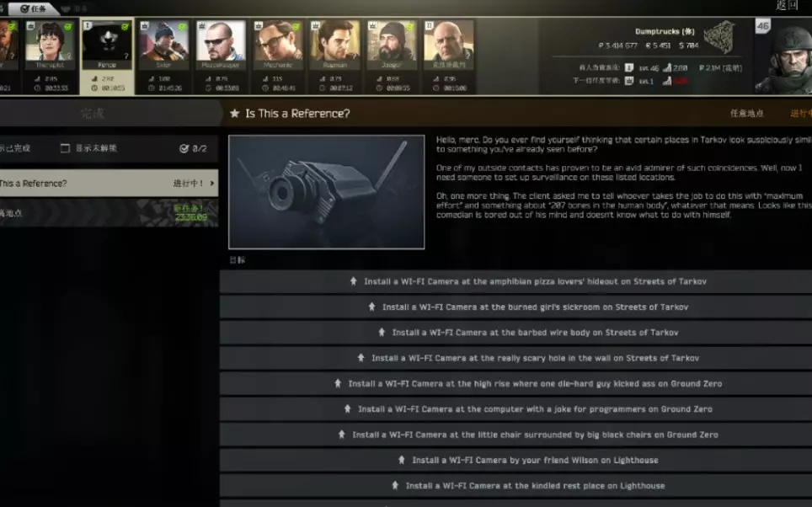Click the completed tasks check counter icon
Screen dimensions: 812x507
click(x=184, y=148)
